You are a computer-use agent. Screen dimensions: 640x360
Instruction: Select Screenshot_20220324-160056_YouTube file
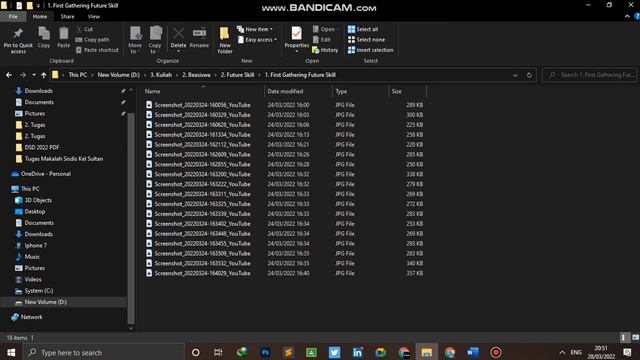coord(203,105)
